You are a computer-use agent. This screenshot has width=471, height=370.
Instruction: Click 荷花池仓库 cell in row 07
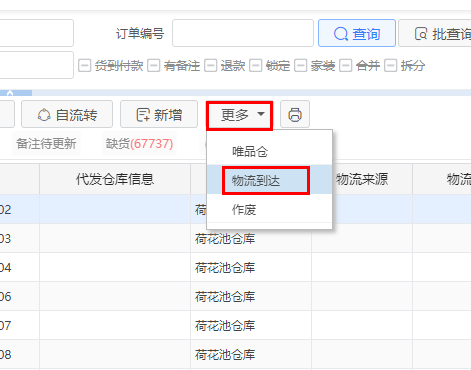[251, 326]
